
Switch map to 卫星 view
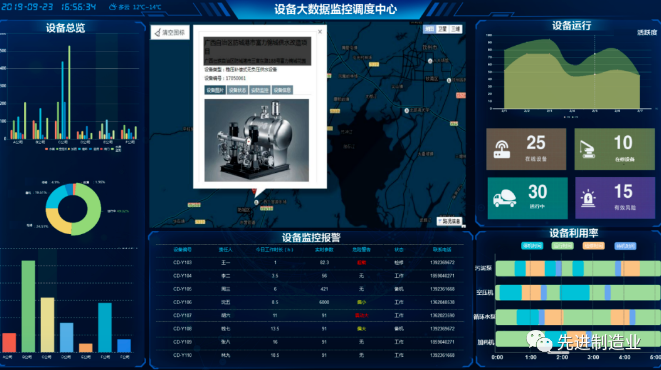pos(442,29)
